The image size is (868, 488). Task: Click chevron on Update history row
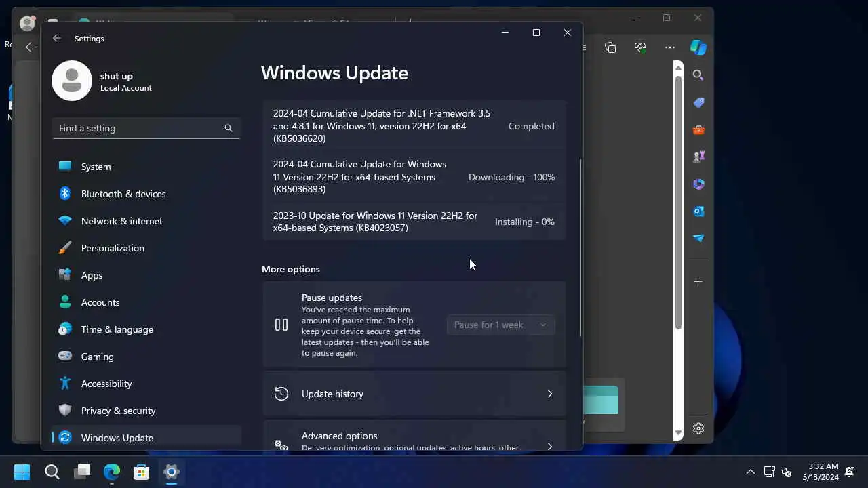(x=550, y=394)
